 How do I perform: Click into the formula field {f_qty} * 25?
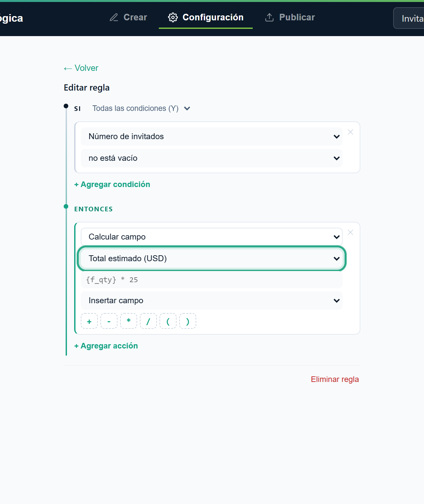[212, 280]
